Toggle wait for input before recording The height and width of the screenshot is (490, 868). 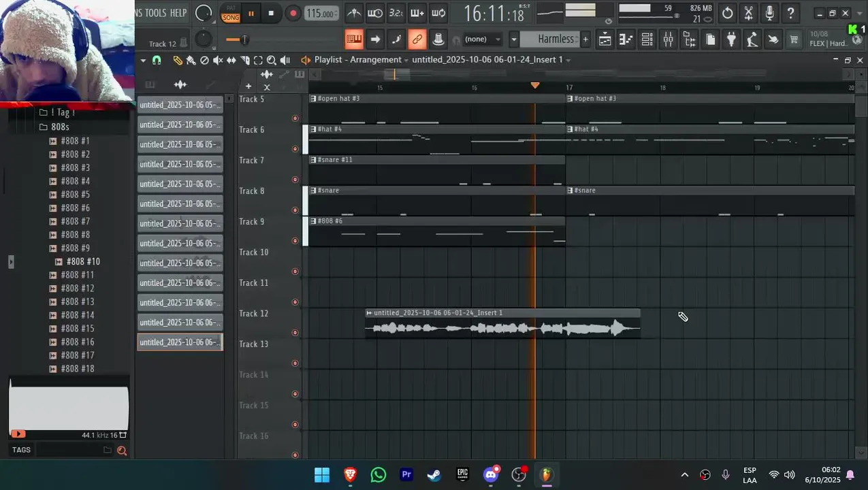pos(375,13)
